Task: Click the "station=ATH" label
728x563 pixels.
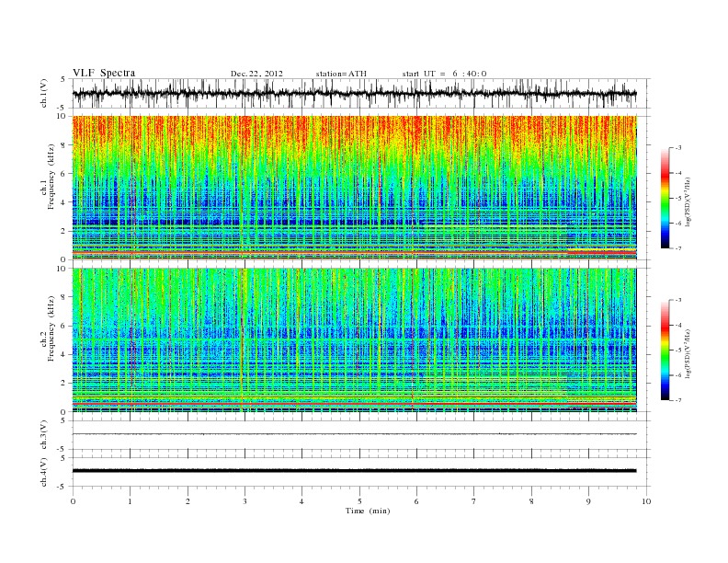Action: click(341, 74)
